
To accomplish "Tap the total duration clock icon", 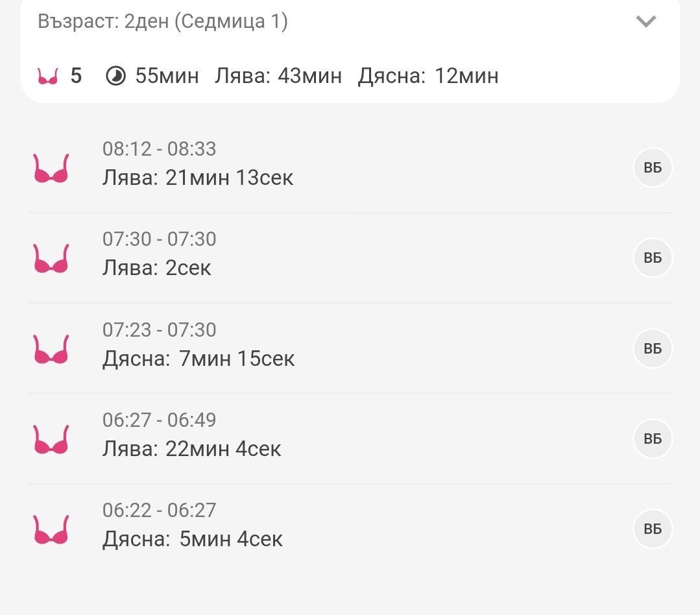I will click(x=115, y=77).
